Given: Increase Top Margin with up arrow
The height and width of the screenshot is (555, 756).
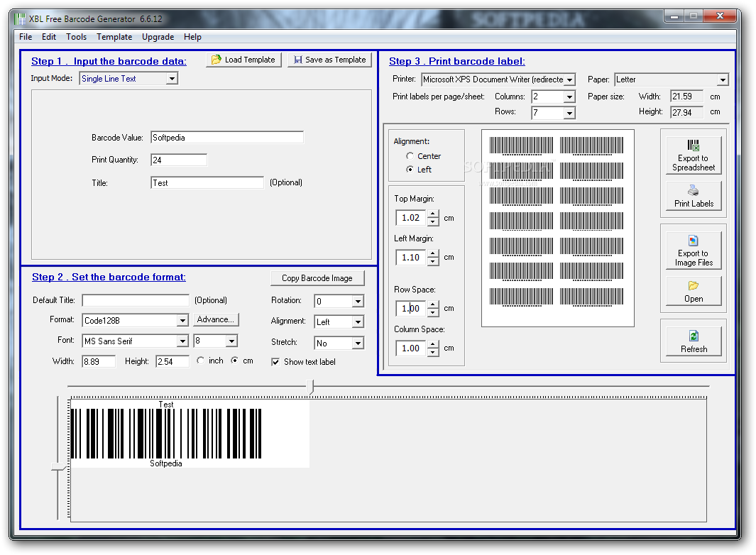Looking at the screenshot, I should pos(434,214).
